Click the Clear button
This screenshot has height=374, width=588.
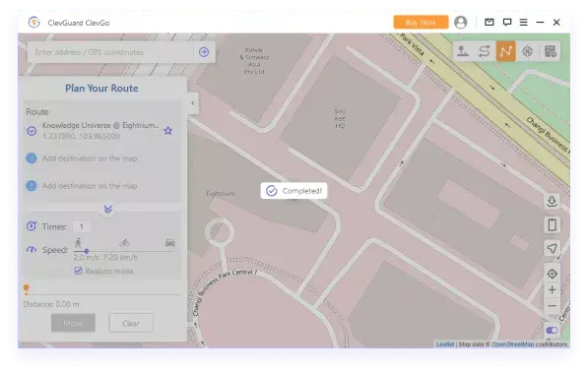point(131,323)
